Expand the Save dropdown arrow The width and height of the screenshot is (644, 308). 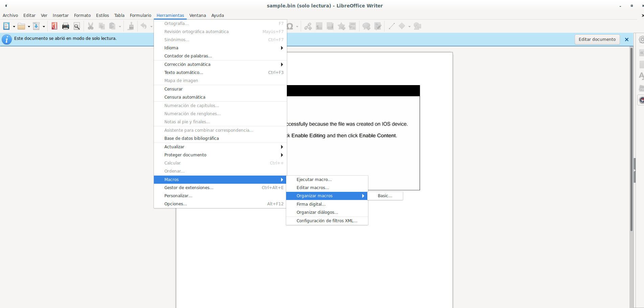44,27
